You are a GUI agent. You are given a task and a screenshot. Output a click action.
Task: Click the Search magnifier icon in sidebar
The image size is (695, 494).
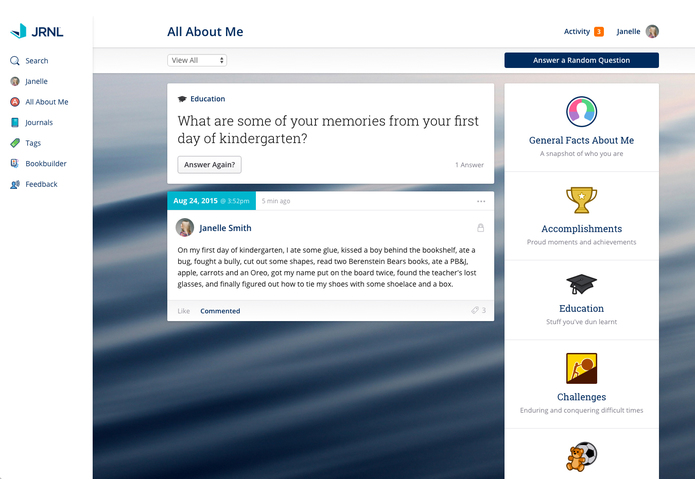tap(15, 61)
